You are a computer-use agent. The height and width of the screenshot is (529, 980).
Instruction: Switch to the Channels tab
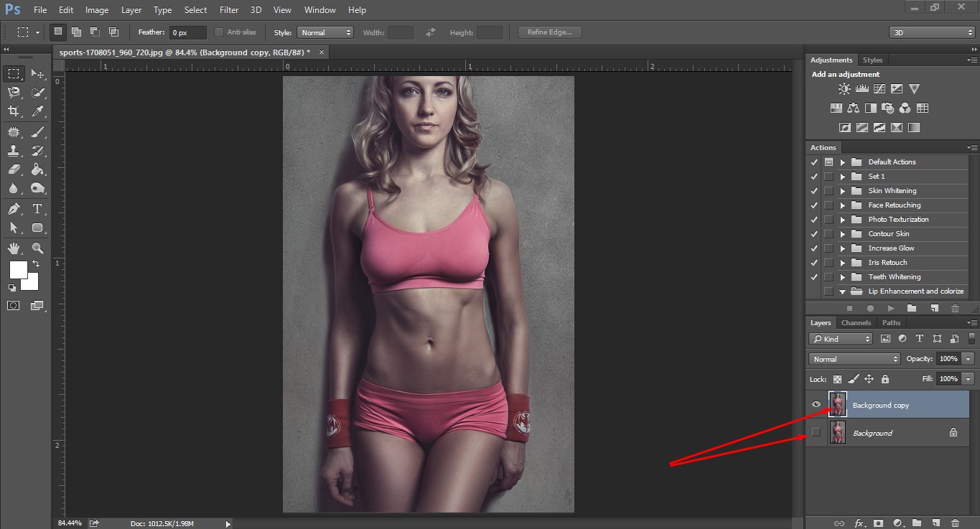click(x=856, y=323)
